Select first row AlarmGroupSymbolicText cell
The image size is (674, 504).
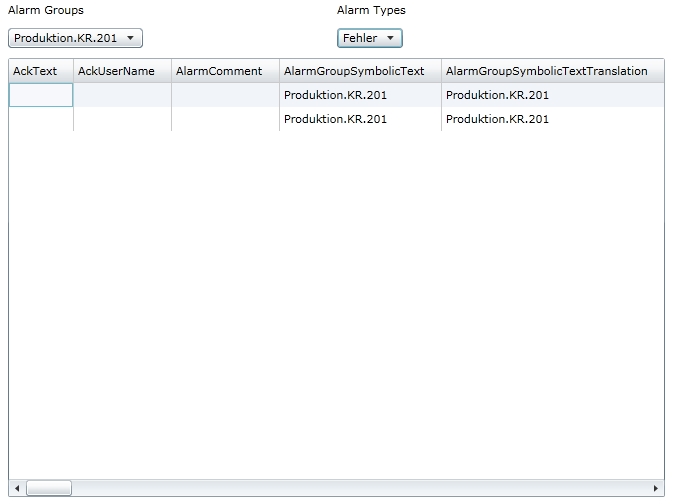click(x=359, y=95)
